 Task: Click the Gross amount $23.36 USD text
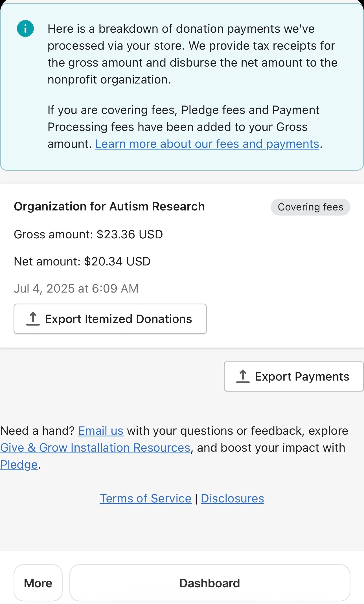88,234
